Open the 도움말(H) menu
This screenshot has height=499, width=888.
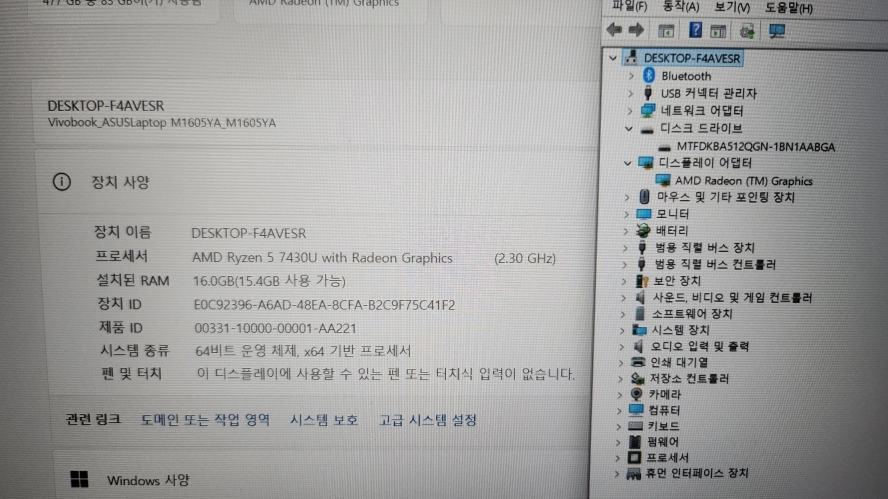click(x=789, y=8)
